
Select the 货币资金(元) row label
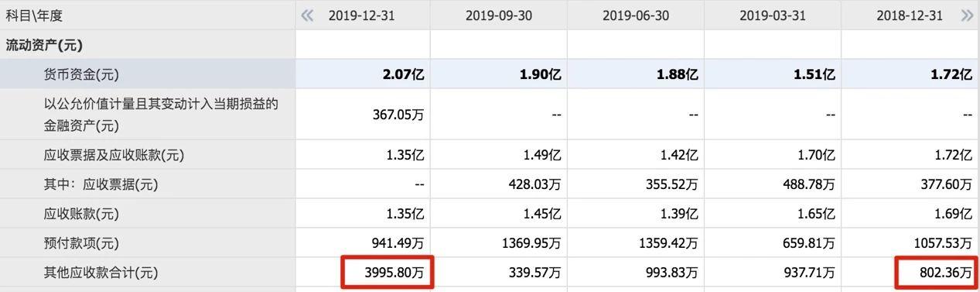coord(82,75)
